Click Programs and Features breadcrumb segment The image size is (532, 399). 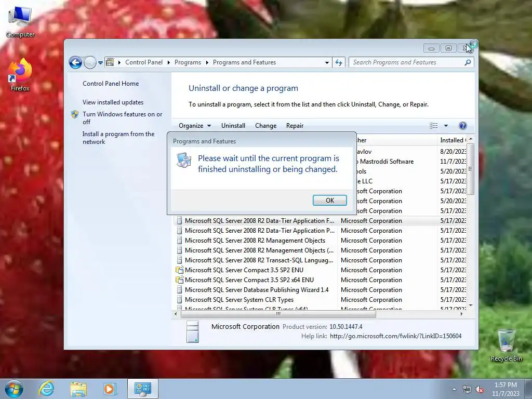coord(244,62)
